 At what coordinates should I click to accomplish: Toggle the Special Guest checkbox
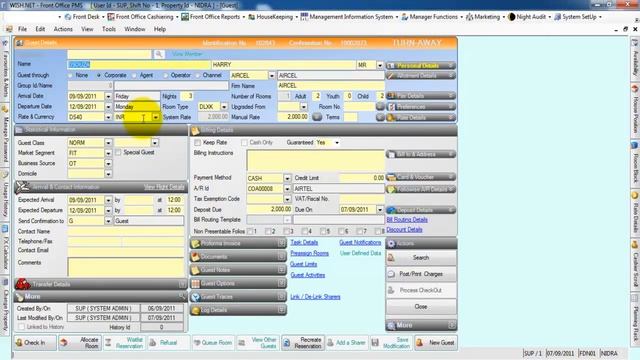(x=118, y=152)
